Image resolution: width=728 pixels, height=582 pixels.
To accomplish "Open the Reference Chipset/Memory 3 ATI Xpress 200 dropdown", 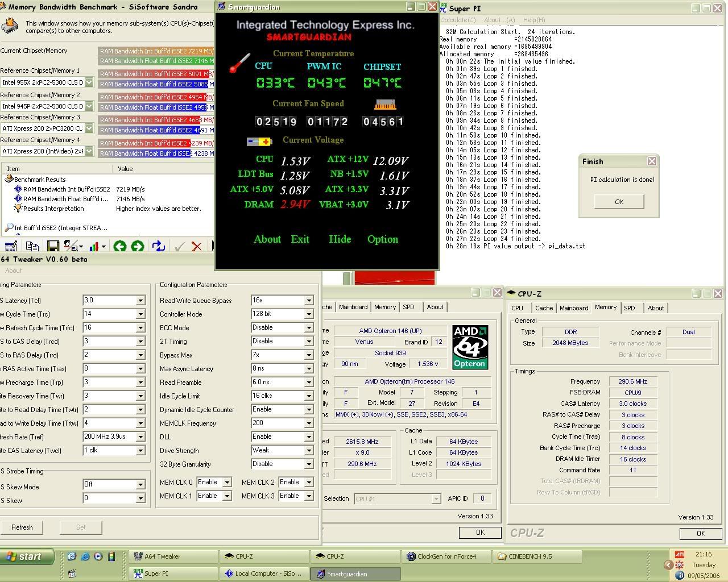I will [x=89, y=128].
